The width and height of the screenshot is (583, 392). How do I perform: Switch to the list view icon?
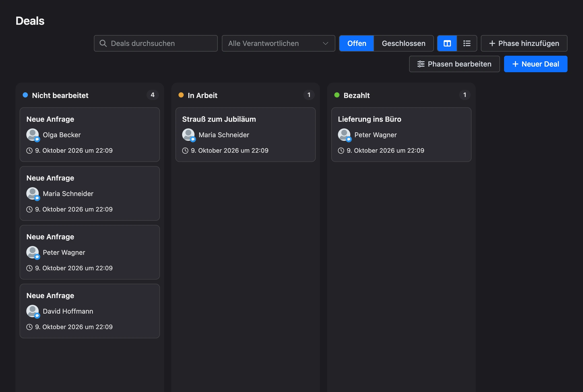coord(467,43)
